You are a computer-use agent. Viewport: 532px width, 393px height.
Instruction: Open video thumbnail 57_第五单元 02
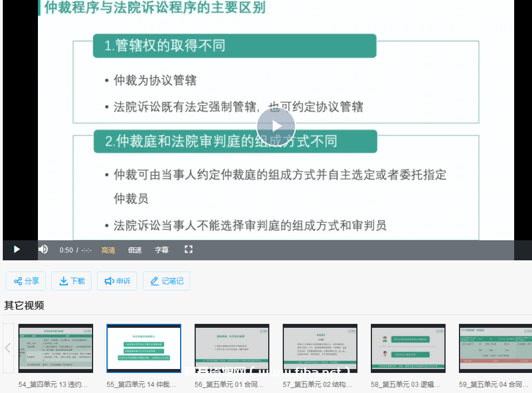(320, 348)
